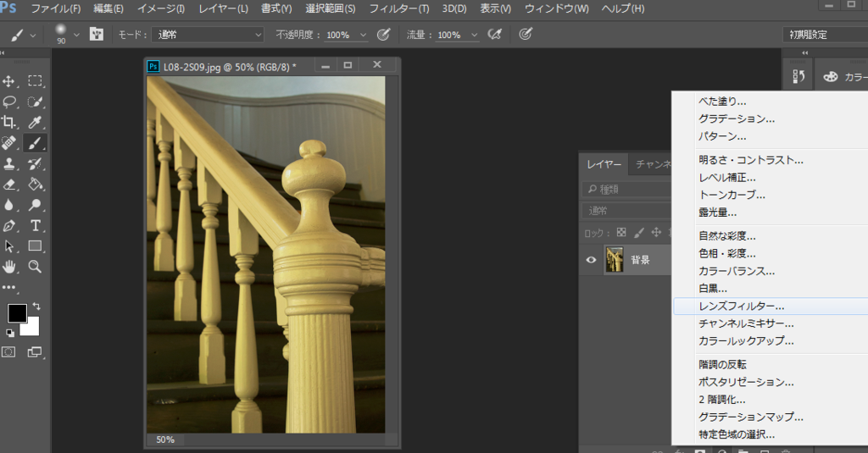
Task: Select the Move tool
Action: point(8,81)
